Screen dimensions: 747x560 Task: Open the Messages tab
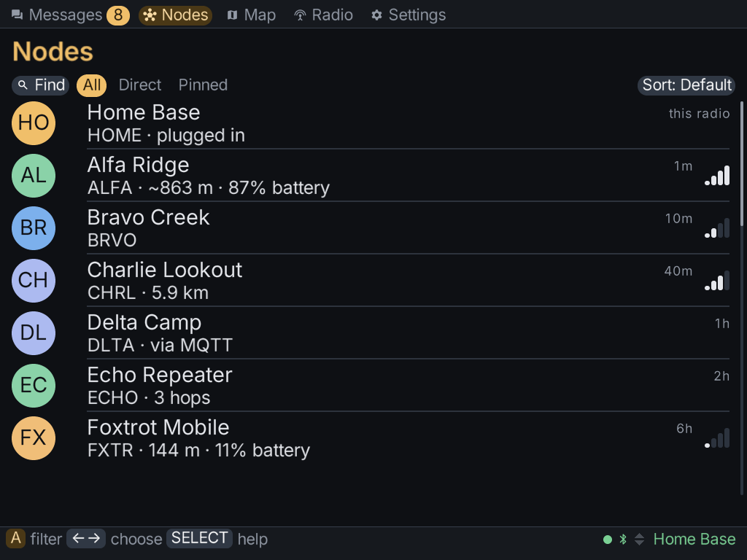pyautogui.click(x=70, y=15)
